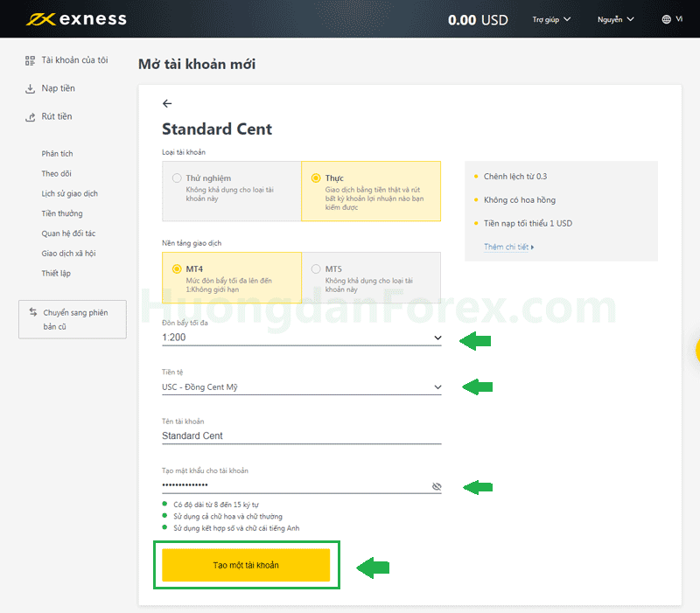Click the deposit download icon
700x613 pixels.
point(30,89)
